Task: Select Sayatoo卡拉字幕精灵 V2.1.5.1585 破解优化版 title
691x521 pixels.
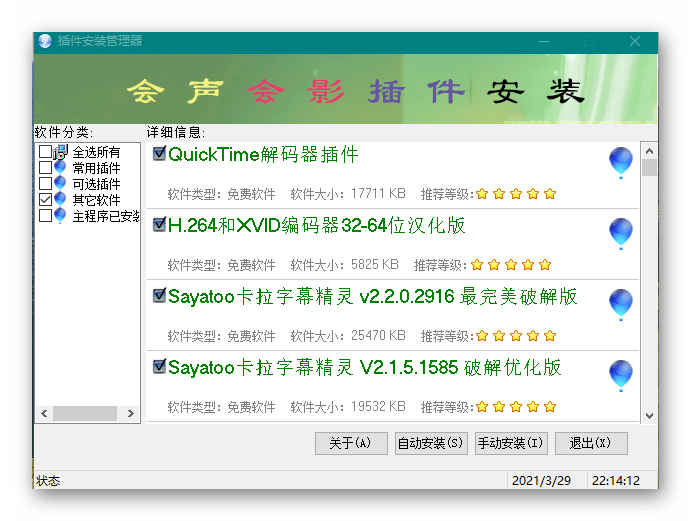Action: [x=364, y=367]
